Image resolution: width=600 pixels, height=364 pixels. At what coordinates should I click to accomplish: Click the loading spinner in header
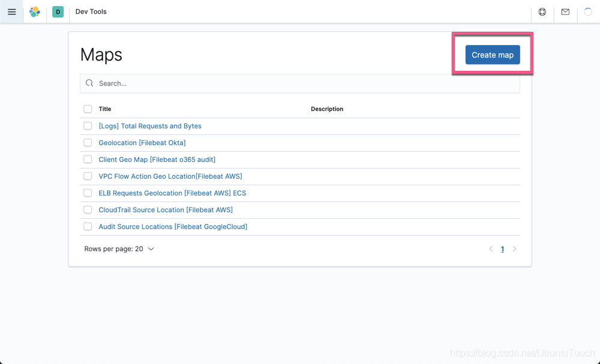pos(588,12)
